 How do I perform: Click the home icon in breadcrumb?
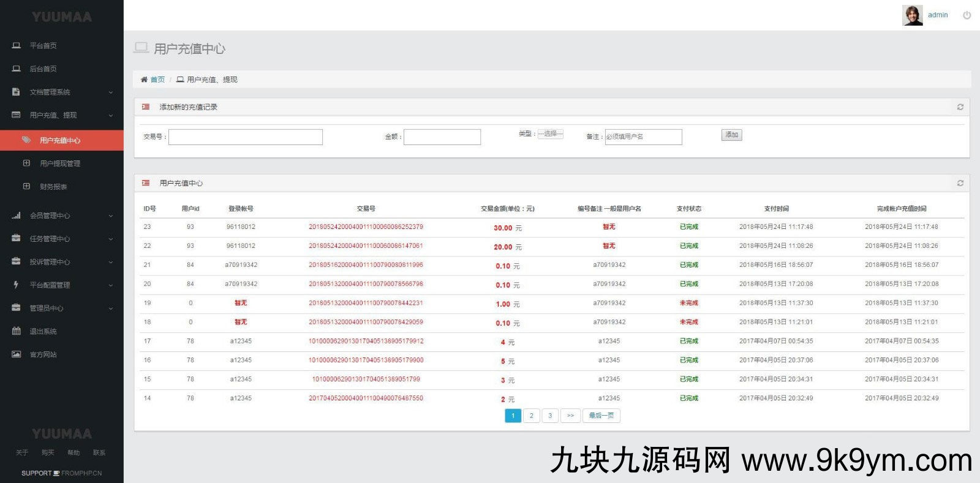(144, 80)
